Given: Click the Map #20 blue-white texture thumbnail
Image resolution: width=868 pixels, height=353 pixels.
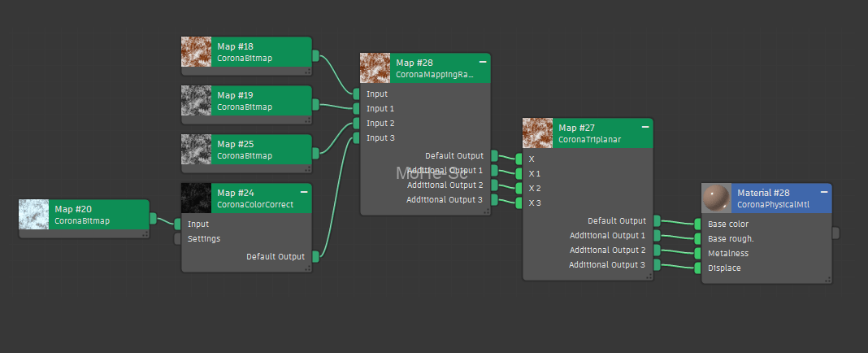Looking at the screenshot, I should 34,215.
